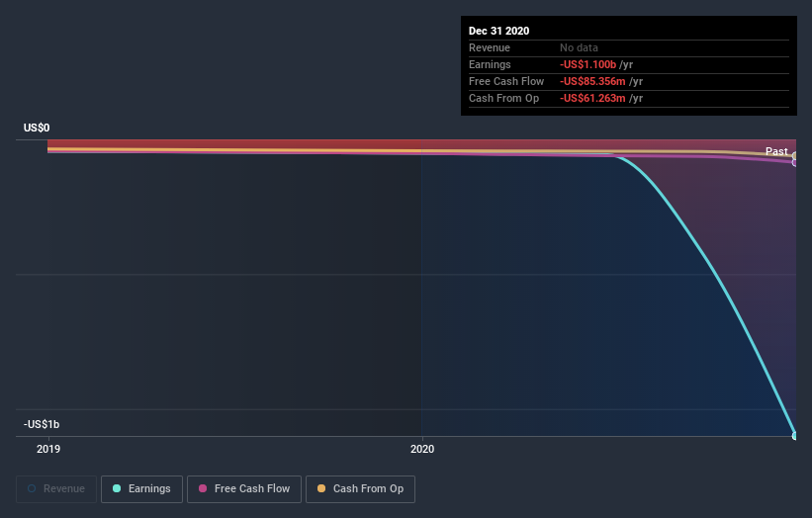Toggle the Free Cash Flow legend button
812x518 pixels.
coord(244,489)
